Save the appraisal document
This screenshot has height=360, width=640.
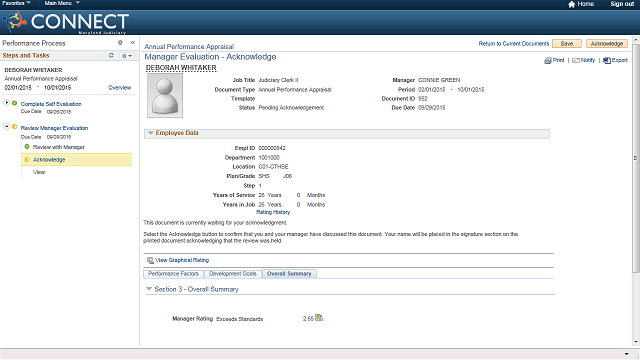(567, 44)
